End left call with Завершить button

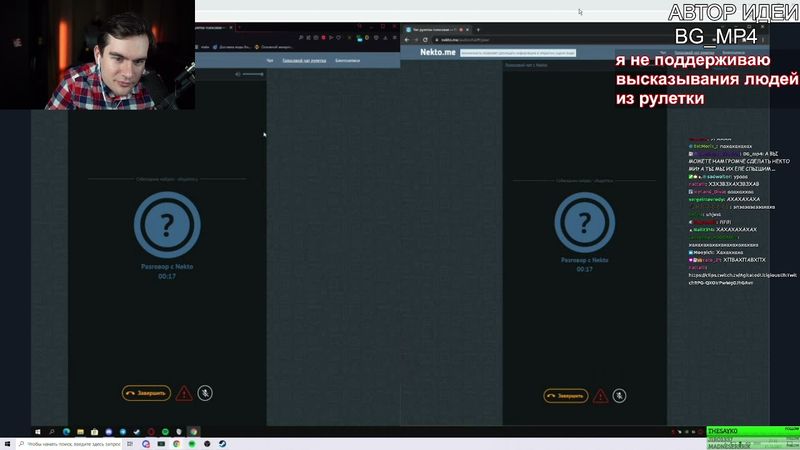[146, 394]
